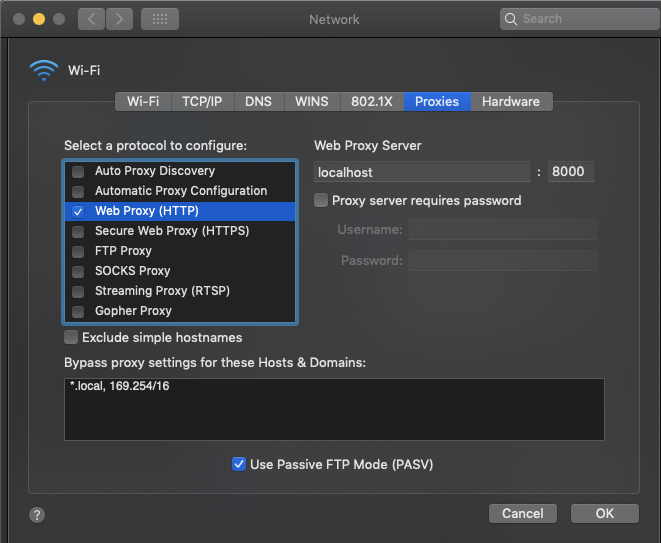The width and height of the screenshot is (661, 543).
Task: Select Streaming Proxy (RTSP) row text
Action: click(163, 291)
